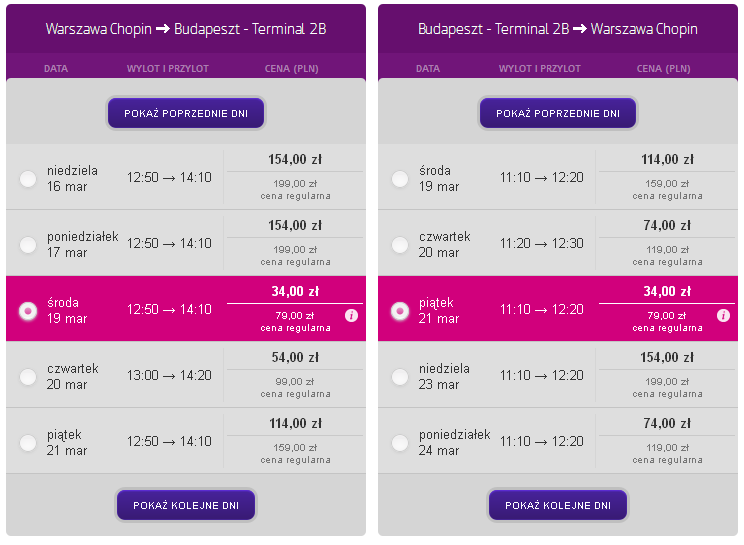Show previous days for Warszawa to Budapeszt
The height and width of the screenshot is (545, 744).
(186, 113)
